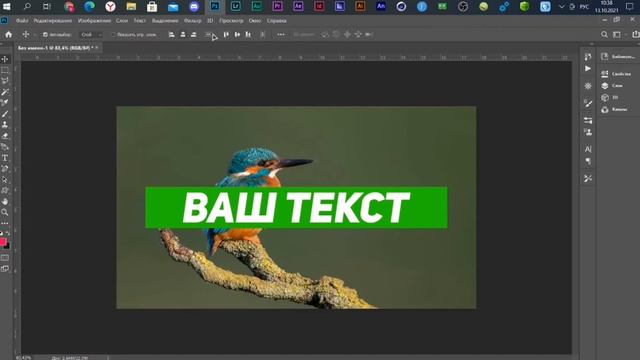640x360 pixels.
Task: Select the Hand tool
Action: (5, 202)
